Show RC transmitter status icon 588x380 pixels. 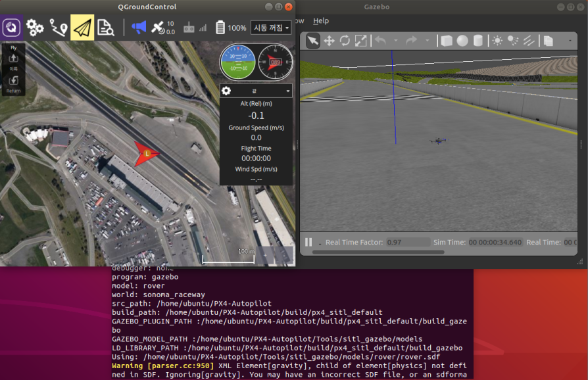pyautogui.click(x=189, y=28)
